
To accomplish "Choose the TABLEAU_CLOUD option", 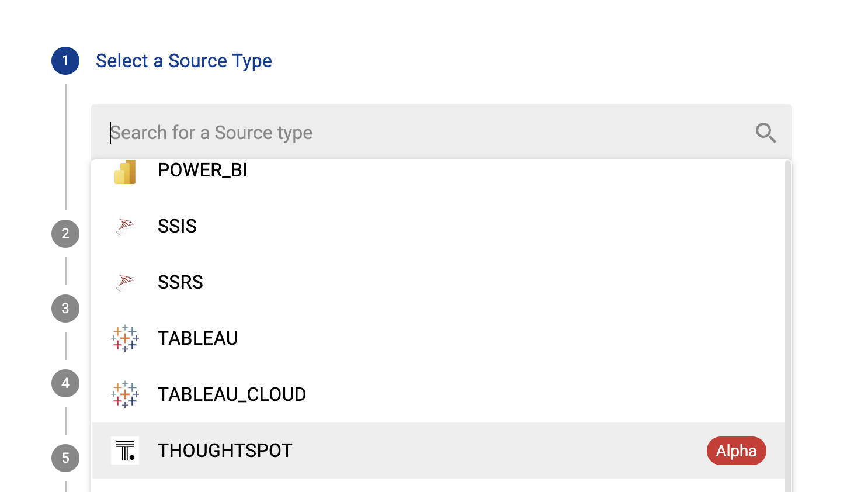I will [232, 394].
